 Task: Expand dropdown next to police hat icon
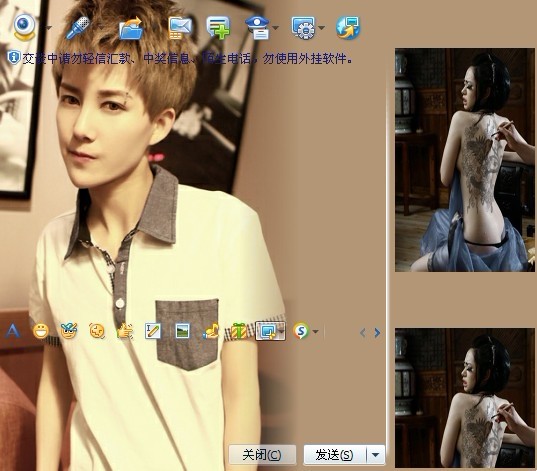coord(276,27)
